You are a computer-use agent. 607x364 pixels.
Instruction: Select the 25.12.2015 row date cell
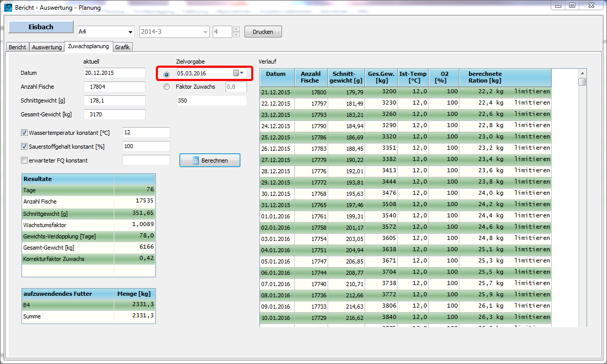click(x=277, y=137)
